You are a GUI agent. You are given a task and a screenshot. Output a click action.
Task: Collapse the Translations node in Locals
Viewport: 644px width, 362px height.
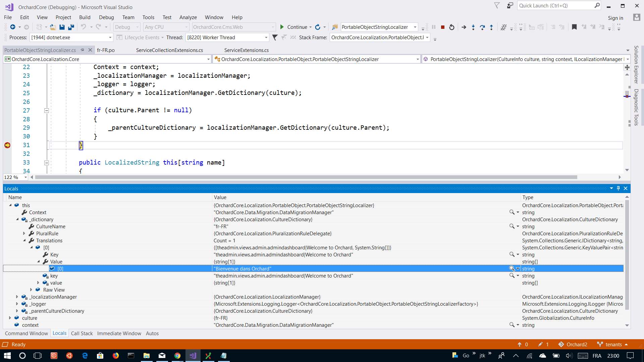(x=24, y=240)
